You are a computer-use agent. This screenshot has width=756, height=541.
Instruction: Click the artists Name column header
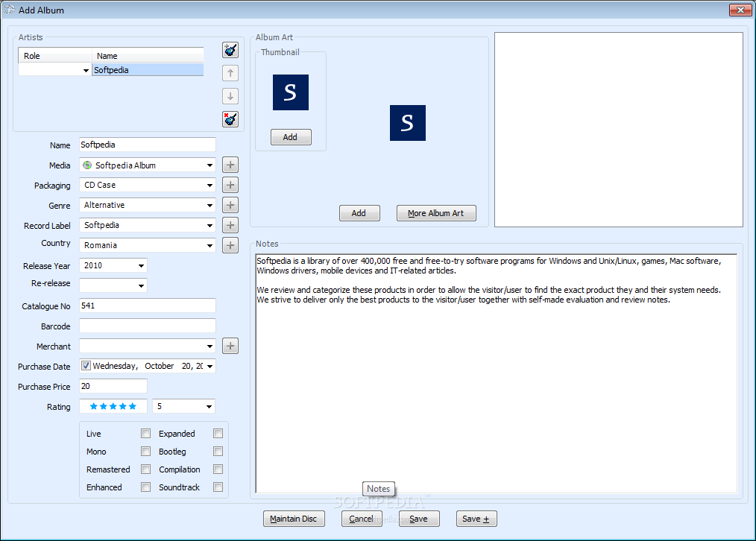(148, 55)
